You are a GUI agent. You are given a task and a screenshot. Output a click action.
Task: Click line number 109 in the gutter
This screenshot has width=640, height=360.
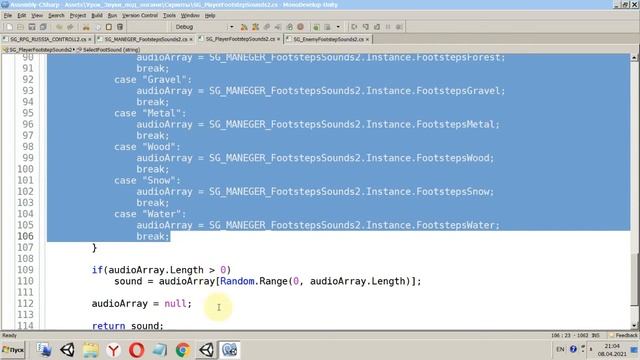tap(25, 270)
